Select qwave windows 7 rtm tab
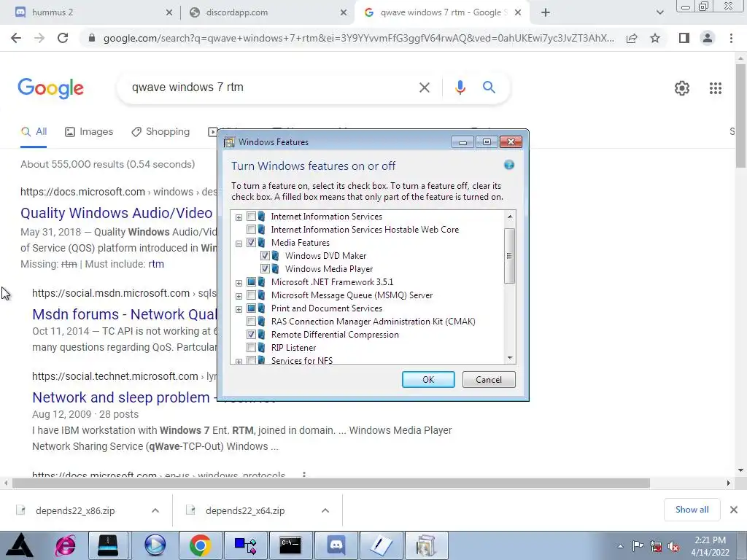 [x=441, y=12]
